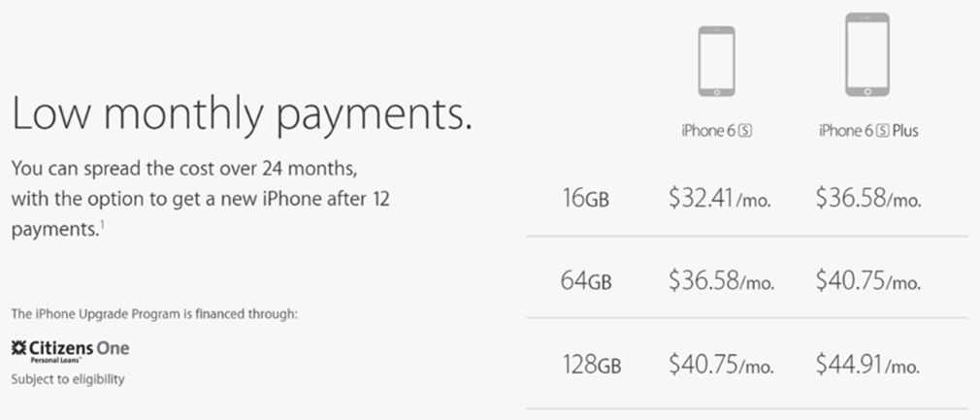The height and width of the screenshot is (420, 980).
Task: Click the 16GB storage row label
Action: [588, 199]
